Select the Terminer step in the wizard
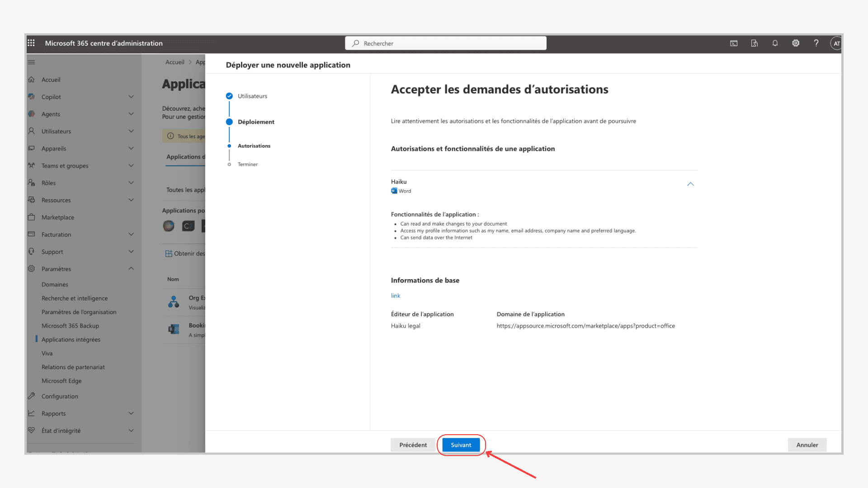 247,164
